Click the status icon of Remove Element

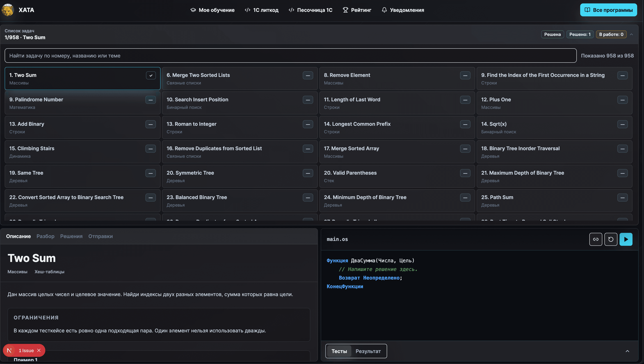tap(465, 75)
